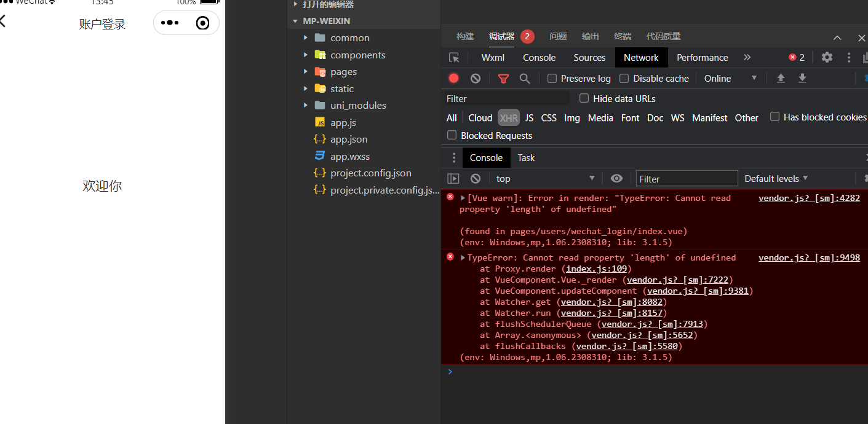This screenshot has height=424, width=868.
Task: Open Default levels dropdown
Action: pyautogui.click(x=776, y=179)
